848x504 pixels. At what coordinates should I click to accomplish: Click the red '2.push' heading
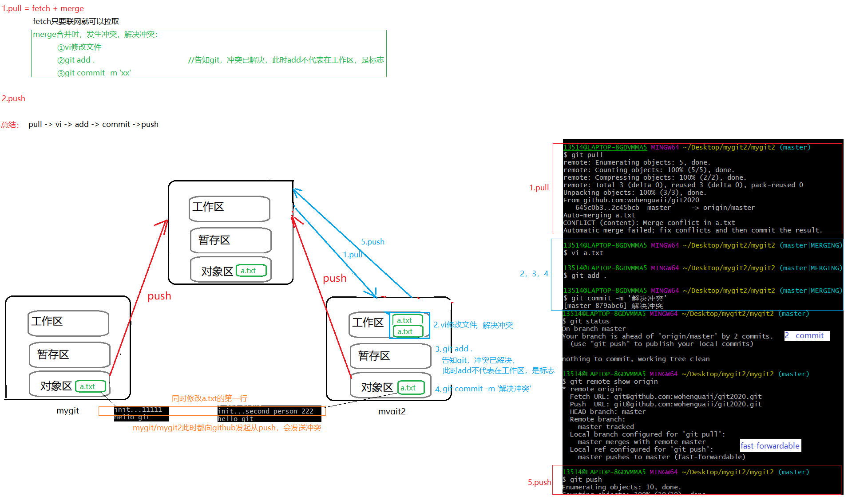[14, 98]
